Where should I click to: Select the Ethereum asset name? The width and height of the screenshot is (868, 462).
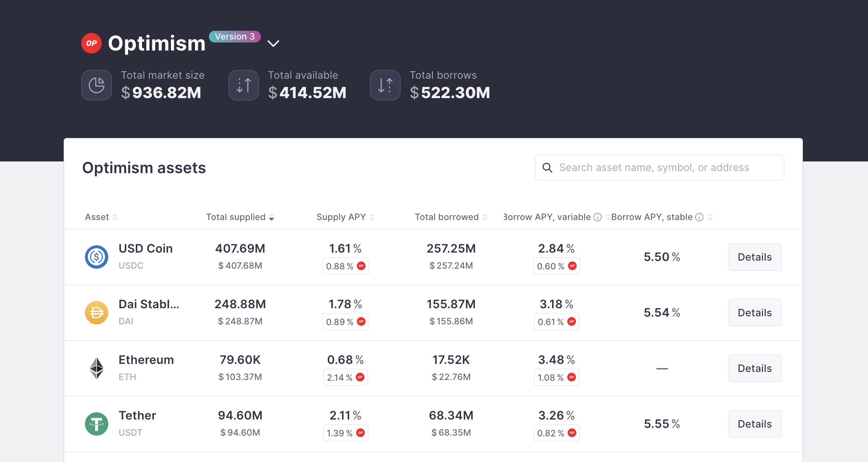[x=146, y=360]
